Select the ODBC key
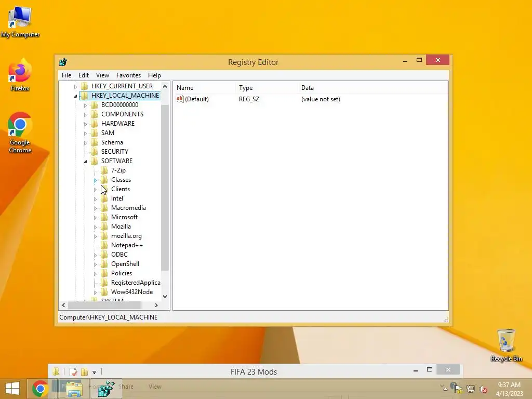The height and width of the screenshot is (399, 532). (x=119, y=255)
